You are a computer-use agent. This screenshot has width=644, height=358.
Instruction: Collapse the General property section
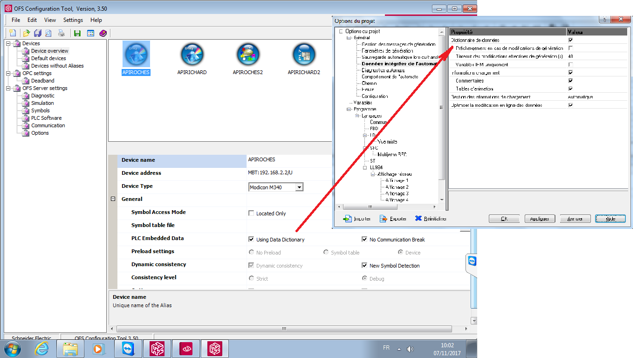click(113, 199)
